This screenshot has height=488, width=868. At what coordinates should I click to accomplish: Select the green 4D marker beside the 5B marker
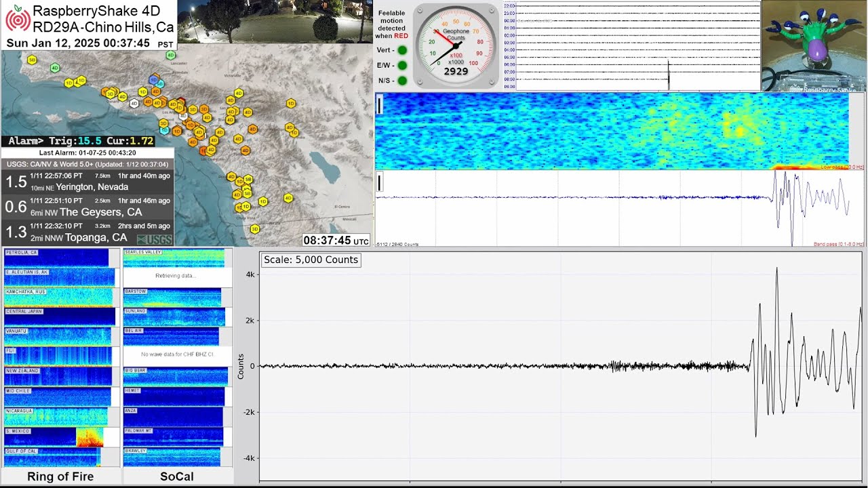(x=55, y=68)
